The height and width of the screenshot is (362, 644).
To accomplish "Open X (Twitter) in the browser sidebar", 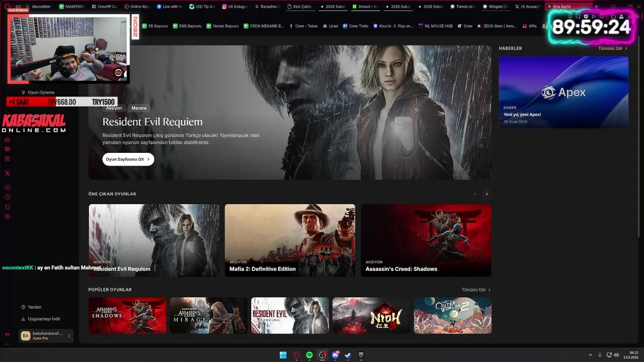I will [8, 173].
